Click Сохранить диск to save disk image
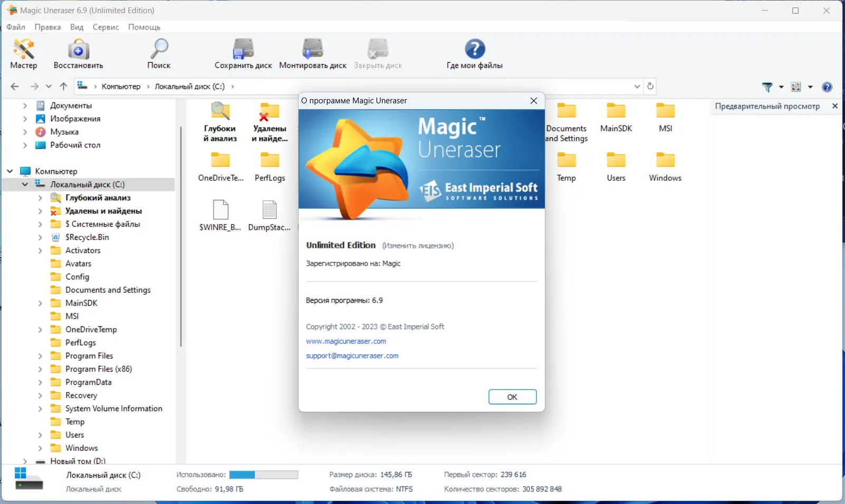 pos(243,54)
